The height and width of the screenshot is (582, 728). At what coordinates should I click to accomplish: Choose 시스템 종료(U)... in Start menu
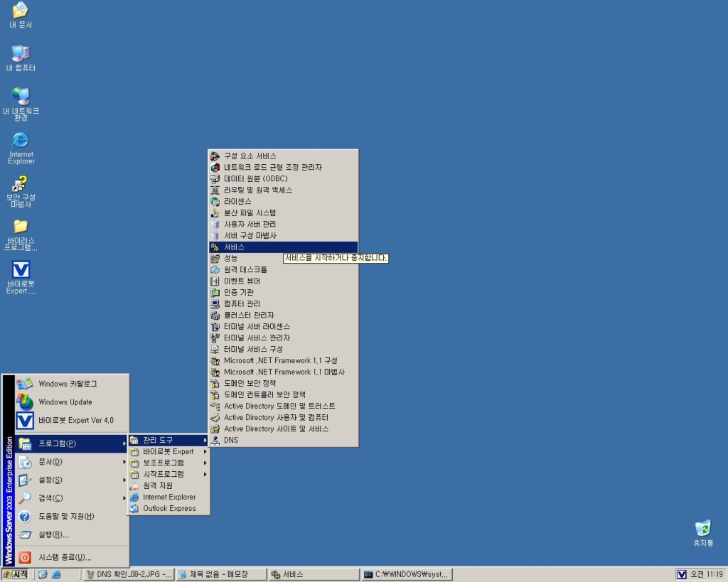72,557
